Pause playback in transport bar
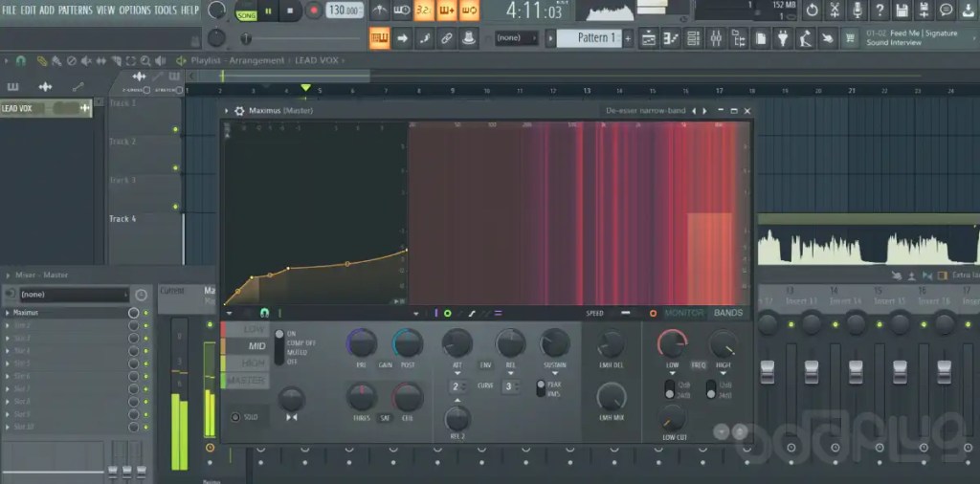980x484 pixels. click(268, 10)
